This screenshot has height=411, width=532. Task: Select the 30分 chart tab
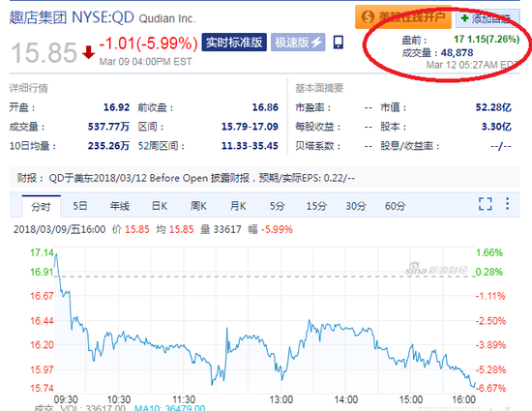[x=356, y=206]
